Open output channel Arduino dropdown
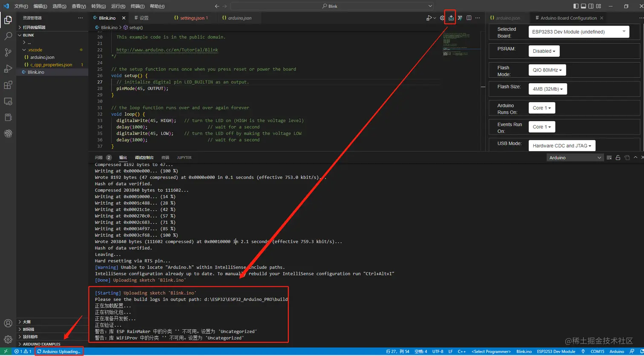Image resolution: width=644 pixels, height=356 pixels. 575,158
